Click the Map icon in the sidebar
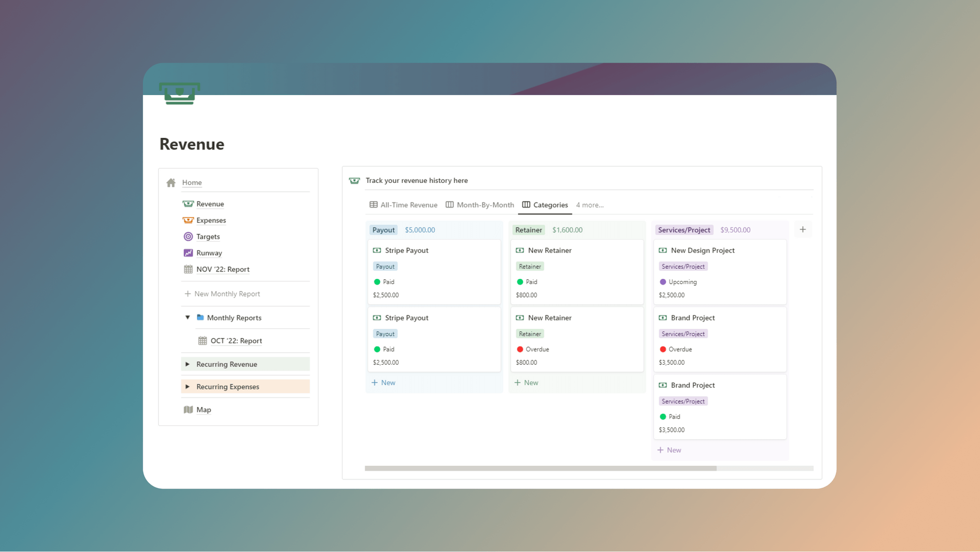This screenshot has height=552, width=980. tap(189, 409)
